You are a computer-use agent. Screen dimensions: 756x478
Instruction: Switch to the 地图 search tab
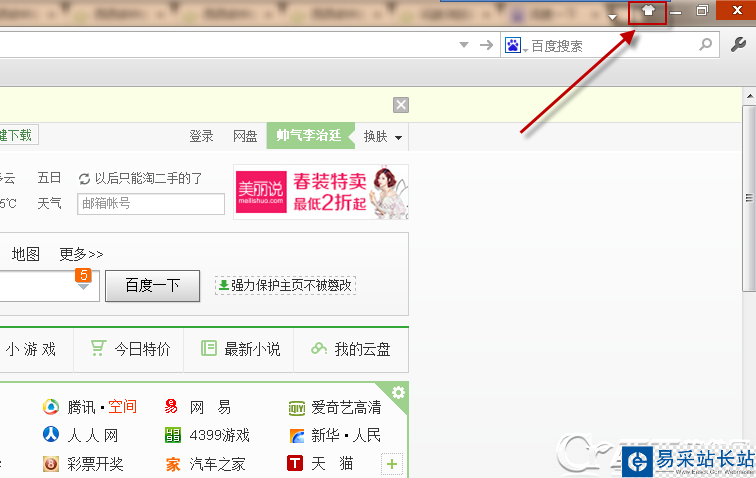[26, 254]
